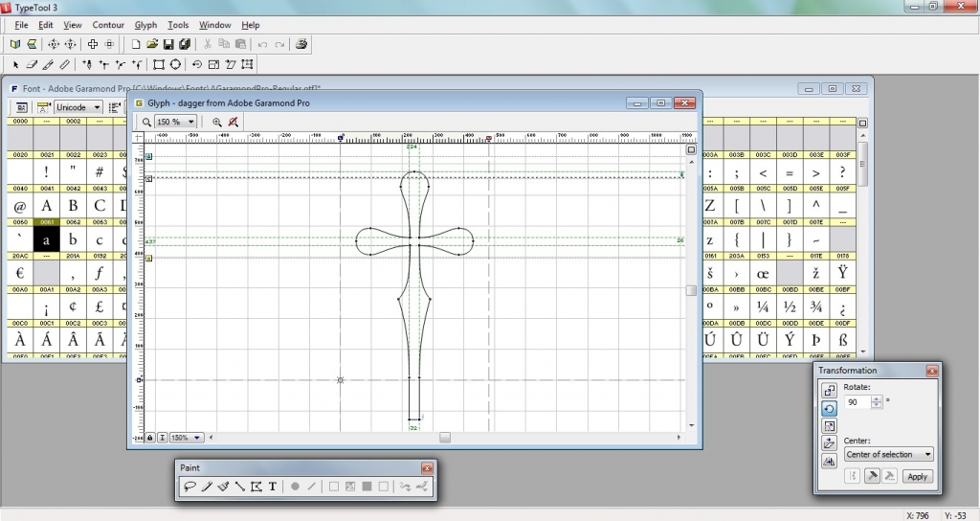
Task: Open the Glyph menu
Action: (145, 25)
